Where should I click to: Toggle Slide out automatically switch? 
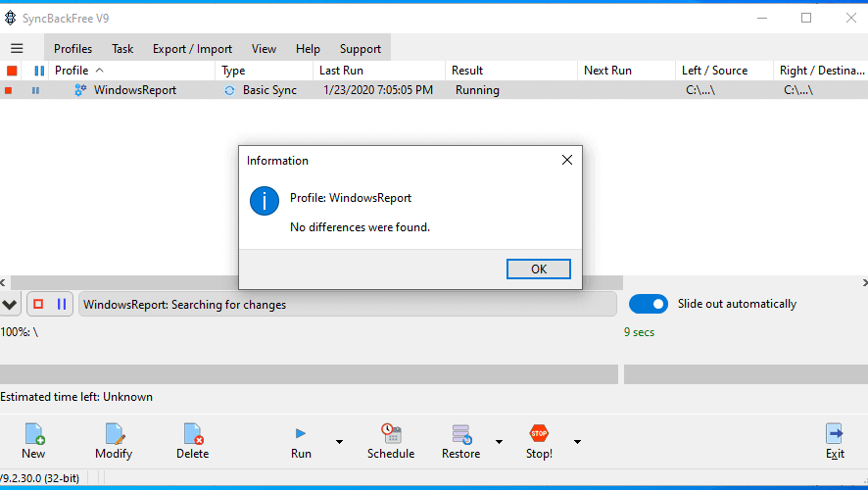click(x=649, y=304)
